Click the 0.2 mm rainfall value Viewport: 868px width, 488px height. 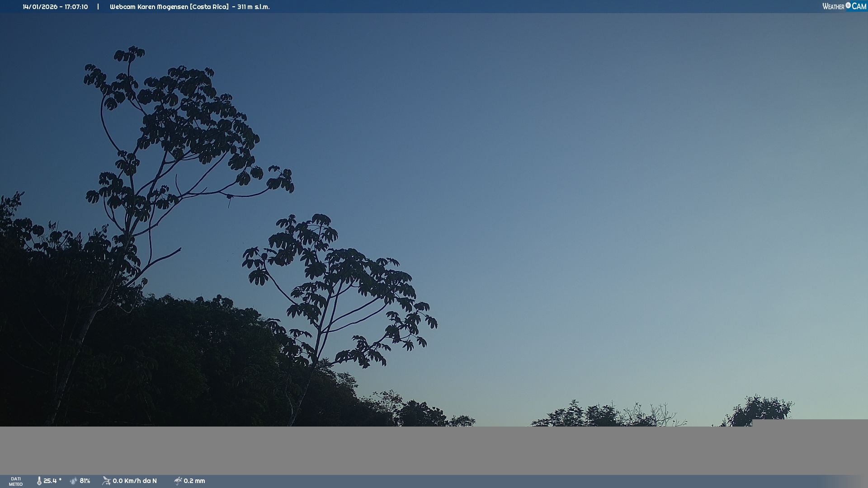[x=194, y=481]
